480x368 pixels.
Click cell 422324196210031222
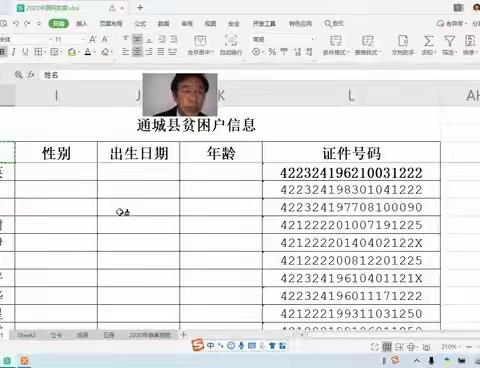(351, 172)
